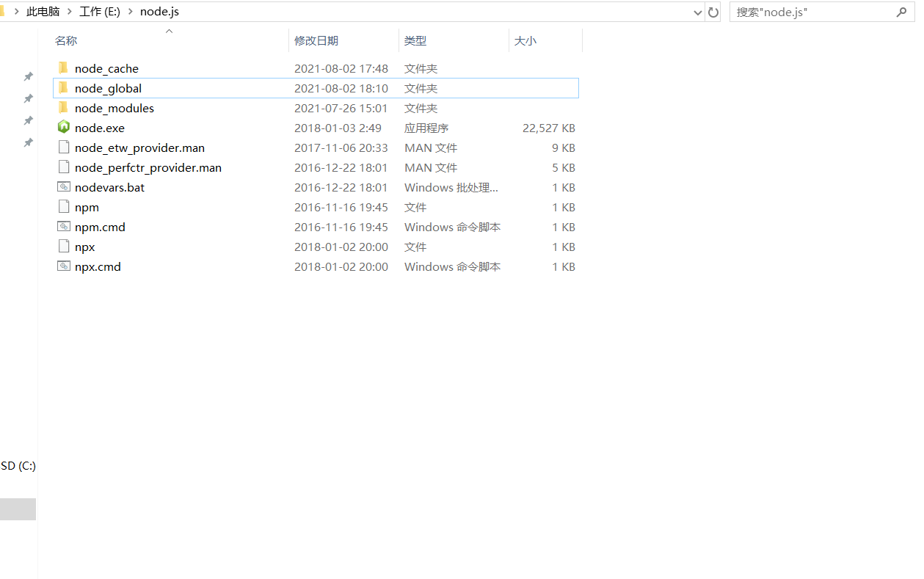This screenshot has height=579, width=924.
Task: Click type cell of npm.cmd row
Action: [x=452, y=227]
